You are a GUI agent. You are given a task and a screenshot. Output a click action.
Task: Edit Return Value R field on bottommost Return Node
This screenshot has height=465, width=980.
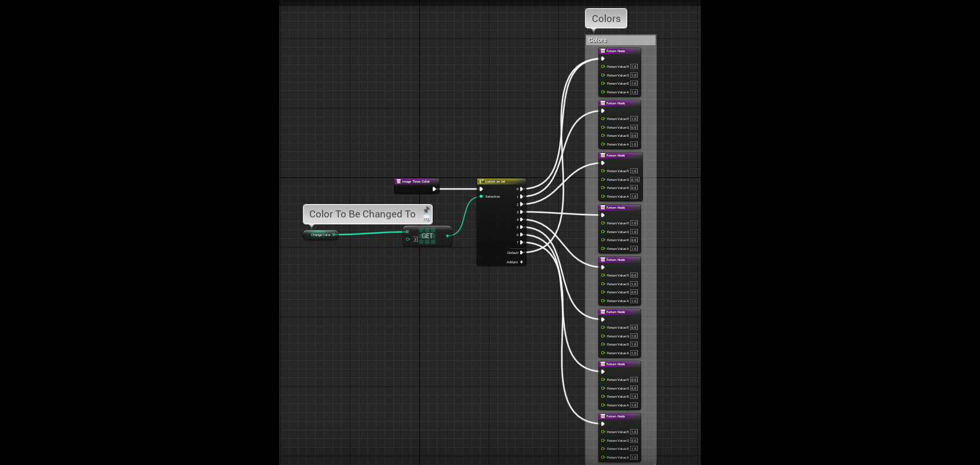(634, 432)
